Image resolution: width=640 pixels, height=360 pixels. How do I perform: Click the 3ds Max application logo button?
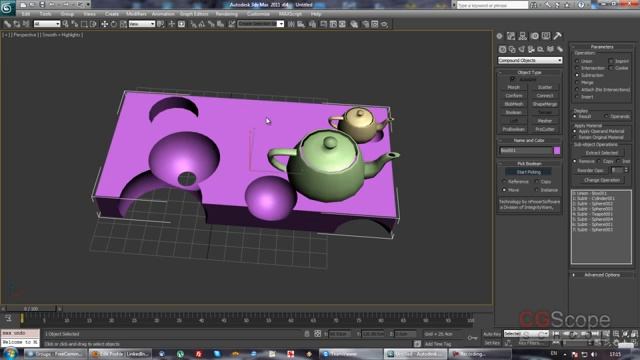7,7
